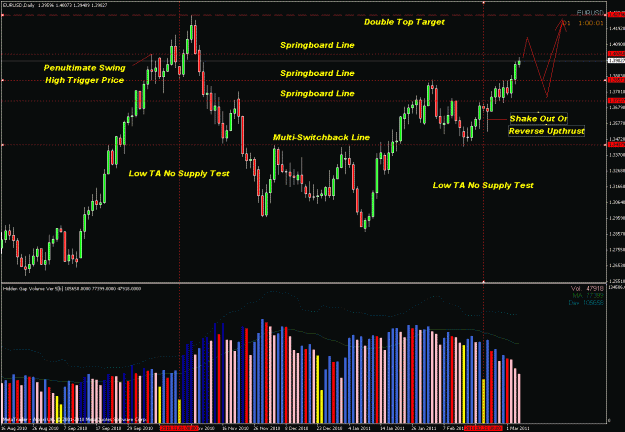625x432 pixels.
Task: Select the 'MA 77399' readout
Action: (588, 296)
